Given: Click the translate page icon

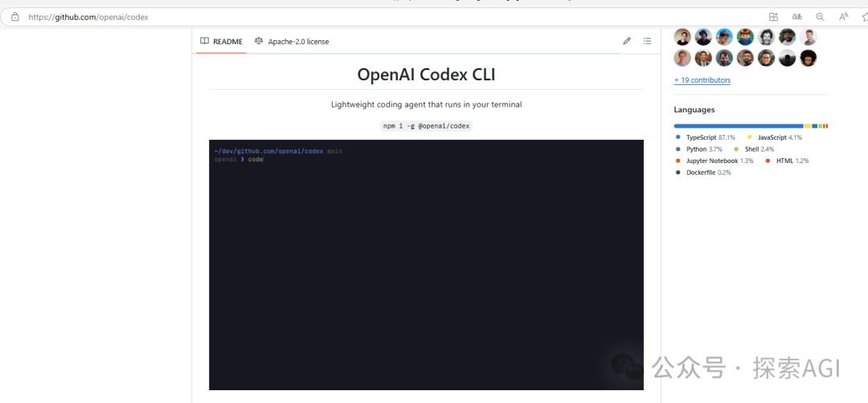Looking at the screenshot, I should (x=797, y=17).
